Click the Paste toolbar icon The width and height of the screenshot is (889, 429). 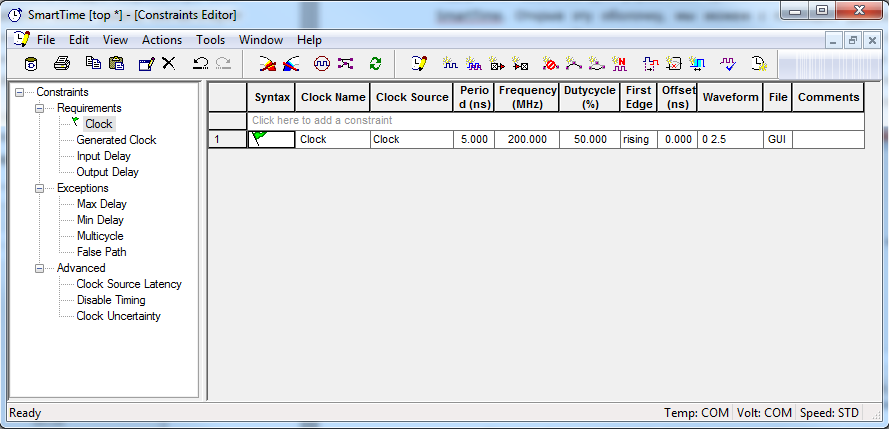point(117,63)
